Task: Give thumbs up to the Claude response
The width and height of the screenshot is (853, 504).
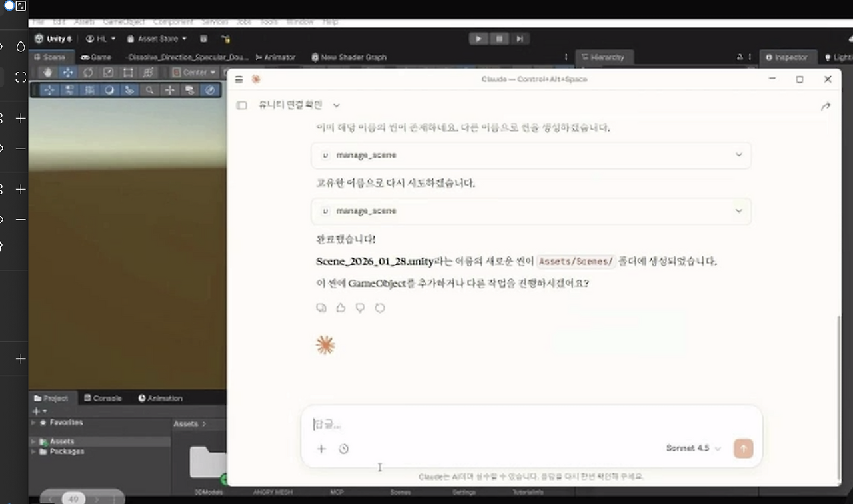Action: pyautogui.click(x=341, y=308)
